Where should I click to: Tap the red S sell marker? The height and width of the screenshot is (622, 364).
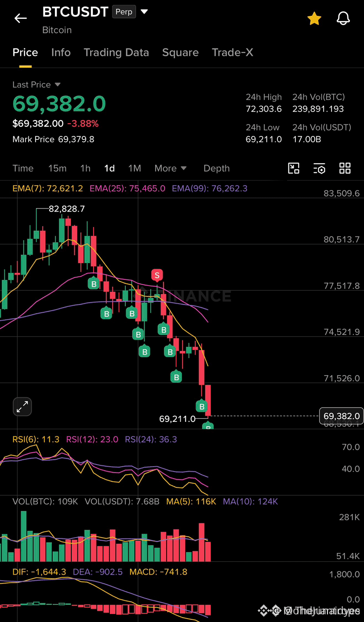click(x=157, y=275)
